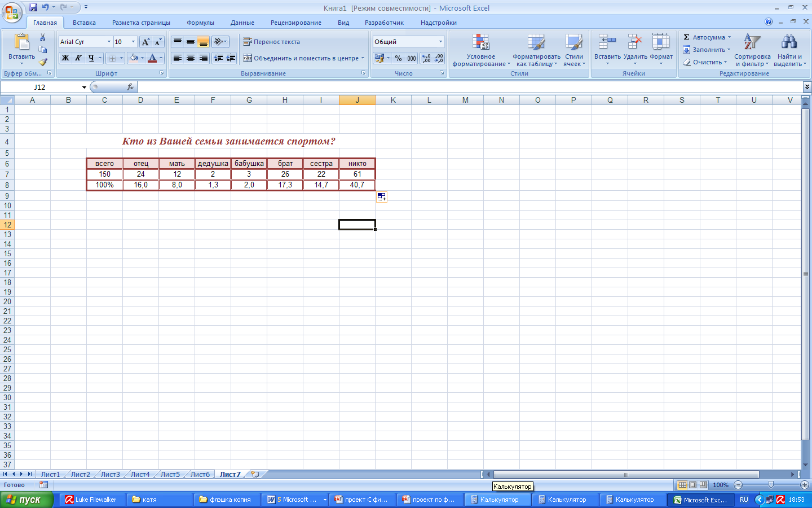
Task: Switch to the Формулы tab
Action: click(200, 23)
